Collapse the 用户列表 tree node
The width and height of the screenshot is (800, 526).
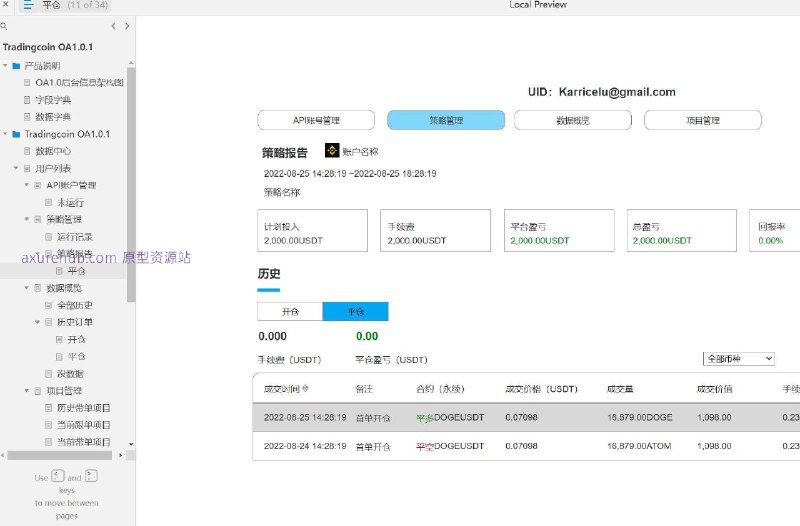[16, 168]
